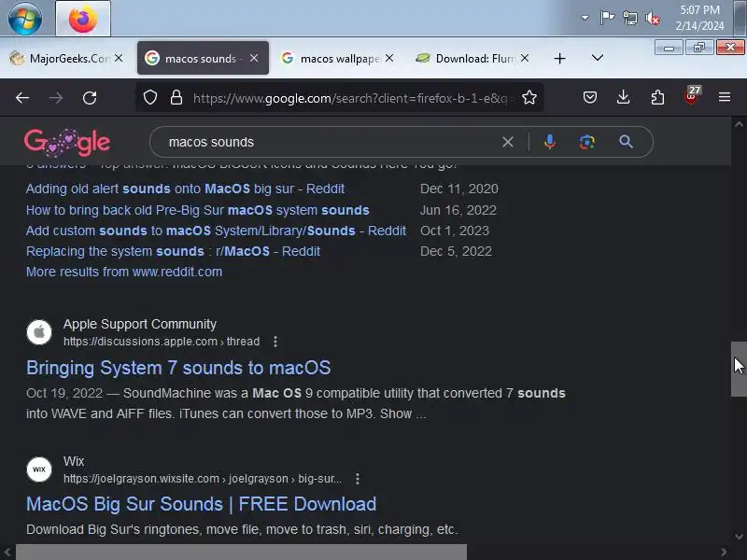Viewport: 747px width, 560px height.
Task: Open How to bring back old Pre-Big Sur link
Action: tap(198, 210)
